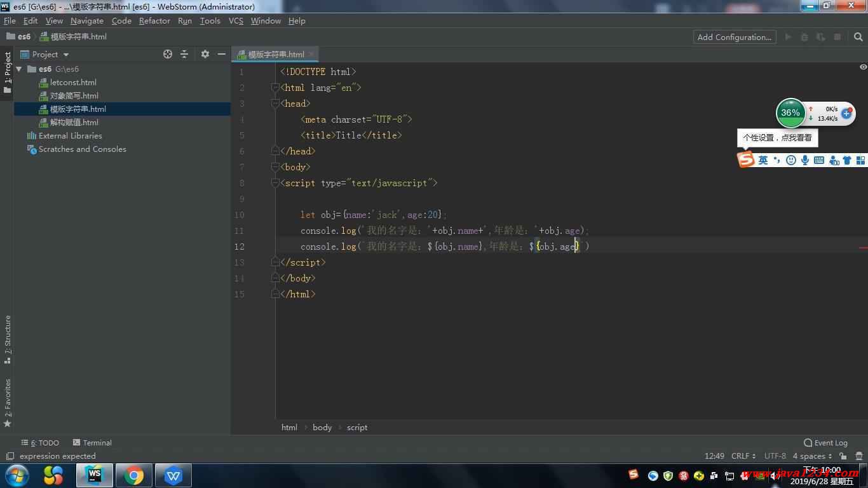The width and height of the screenshot is (868, 488).
Task: Open the VCS menu
Action: (236, 21)
